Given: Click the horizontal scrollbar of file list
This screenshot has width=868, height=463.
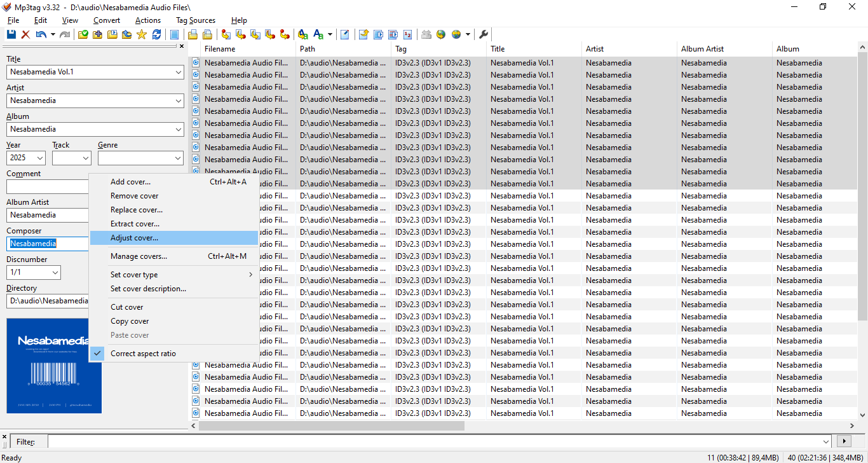Looking at the screenshot, I should (x=330, y=425).
